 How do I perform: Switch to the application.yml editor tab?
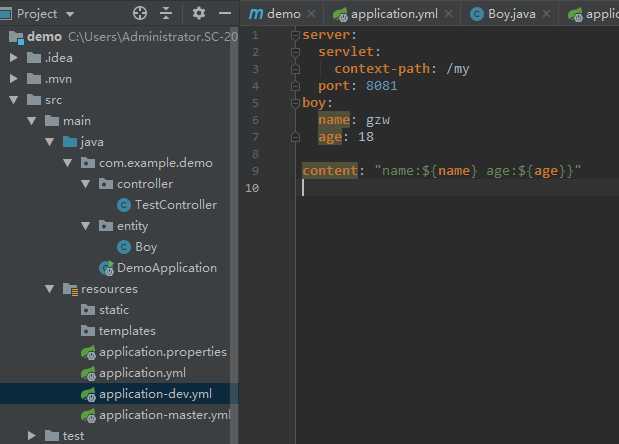[394, 14]
